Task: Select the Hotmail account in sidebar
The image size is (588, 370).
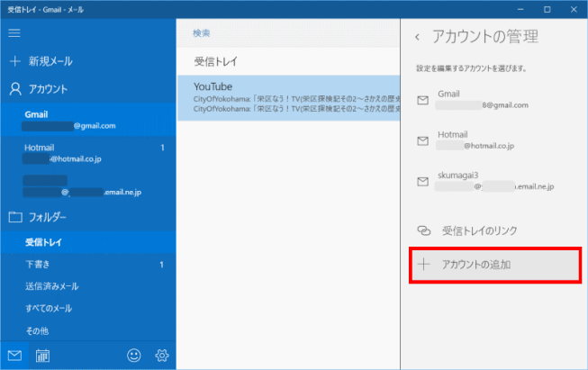Action: pos(88,153)
